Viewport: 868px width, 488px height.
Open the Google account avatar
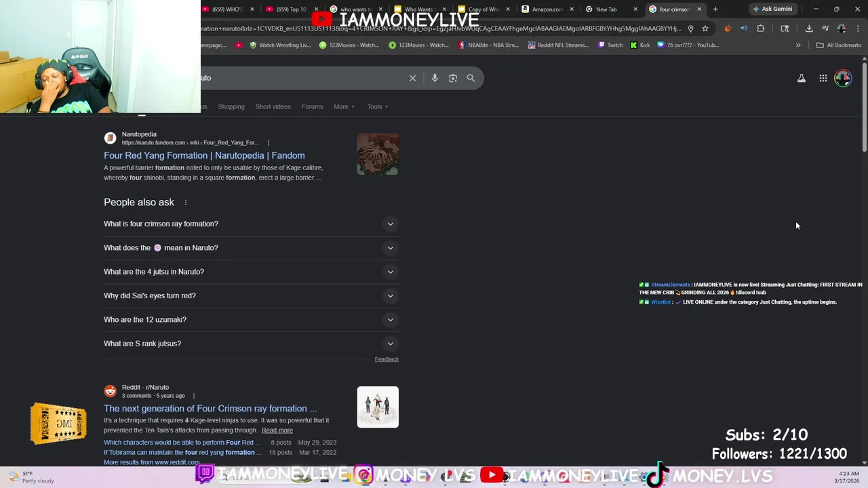pos(843,78)
